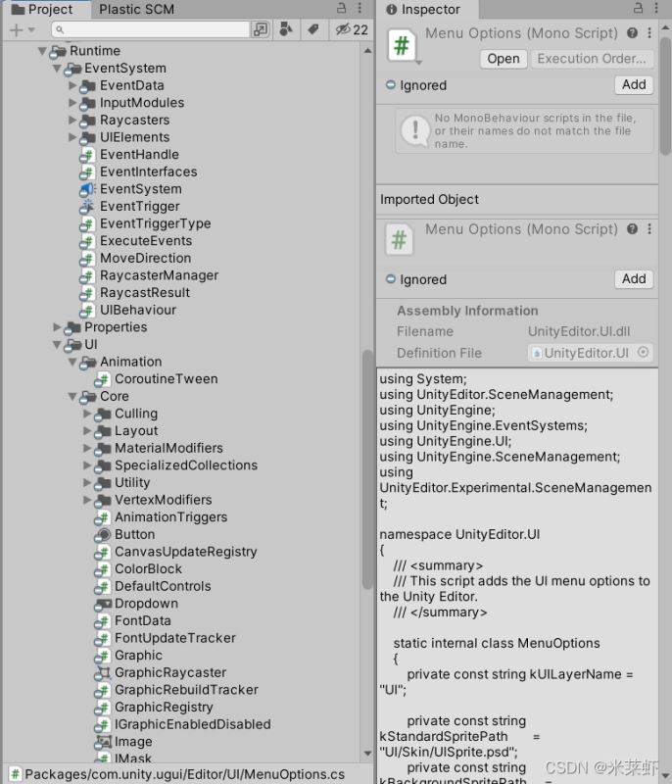Click the Image script icon
This screenshot has height=784, width=672.
(x=103, y=742)
